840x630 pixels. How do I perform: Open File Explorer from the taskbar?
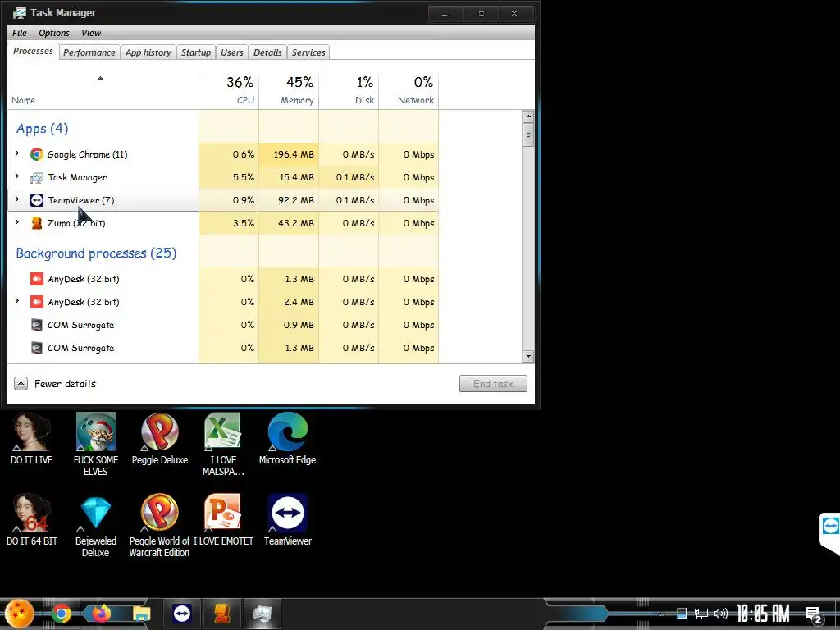pyautogui.click(x=141, y=614)
